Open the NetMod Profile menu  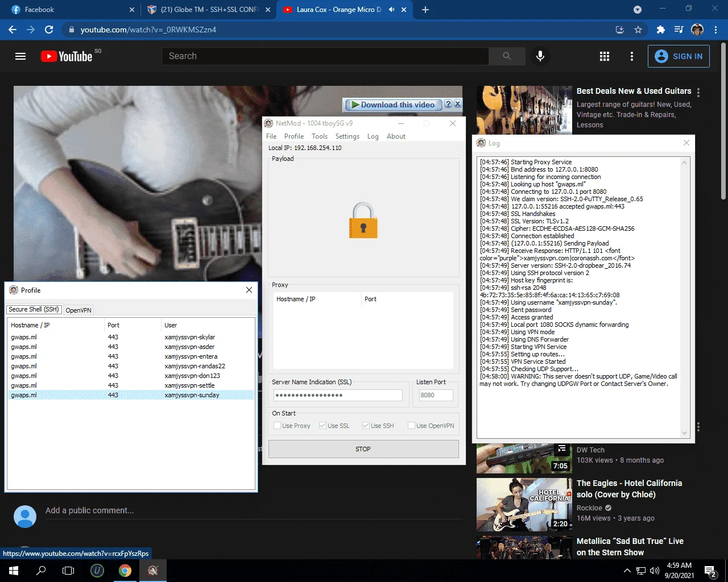[x=294, y=136]
